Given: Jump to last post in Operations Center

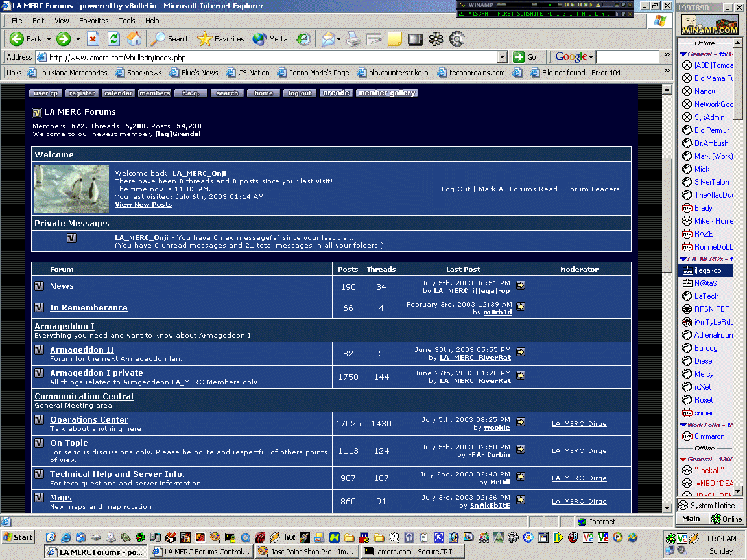Looking at the screenshot, I should point(521,423).
